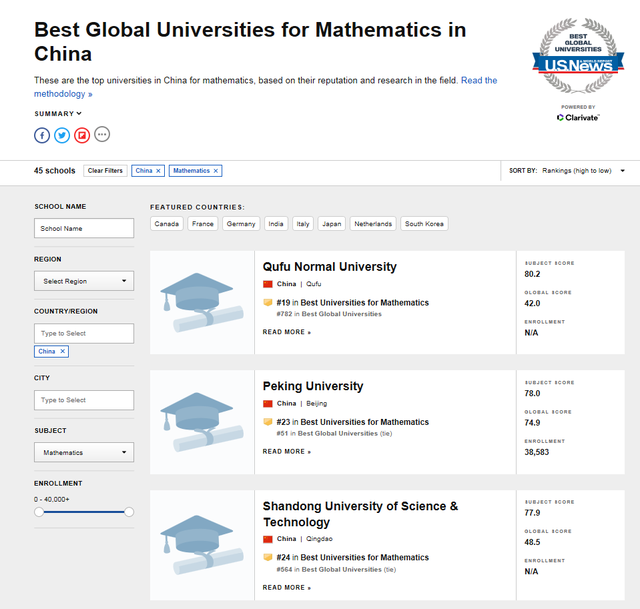Viewport: 640px width, 609px height.
Task: Open the Select Region dropdown
Action: coord(84,281)
